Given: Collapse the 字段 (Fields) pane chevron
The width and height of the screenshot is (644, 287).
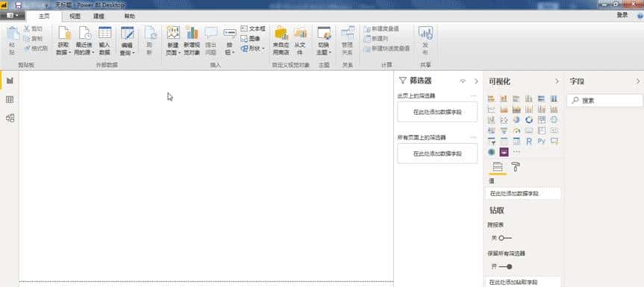Looking at the screenshot, I should pos(638,81).
